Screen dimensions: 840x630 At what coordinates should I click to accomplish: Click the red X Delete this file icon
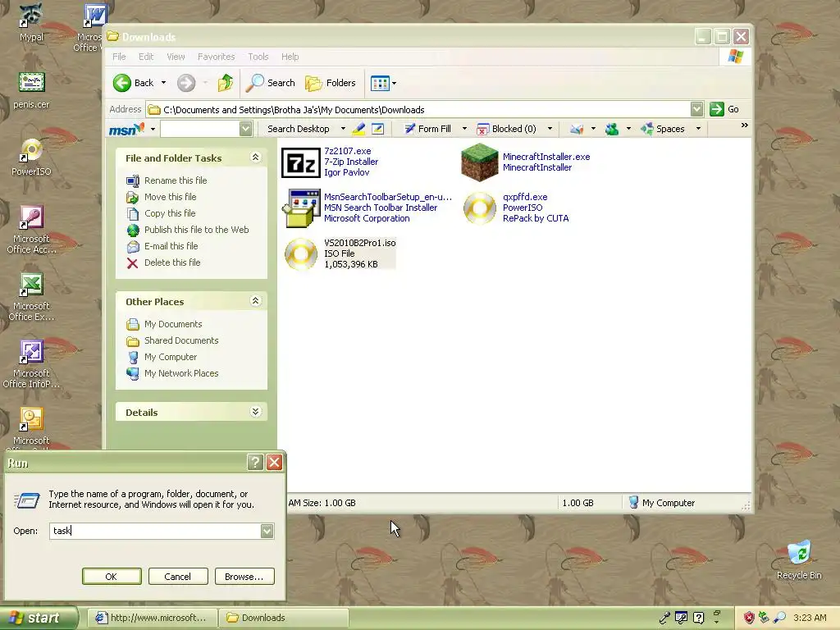(132, 263)
